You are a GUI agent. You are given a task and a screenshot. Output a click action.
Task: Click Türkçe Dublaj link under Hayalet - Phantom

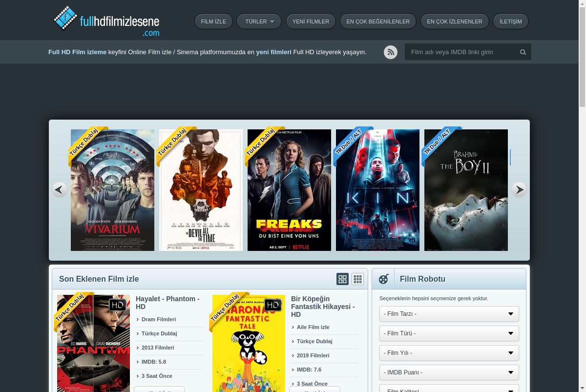(x=159, y=333)
